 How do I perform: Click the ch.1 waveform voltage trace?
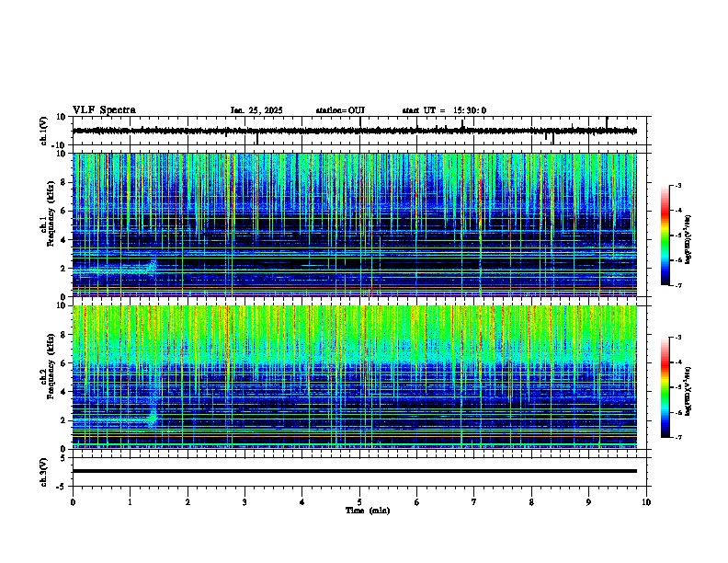coord(355,131)
